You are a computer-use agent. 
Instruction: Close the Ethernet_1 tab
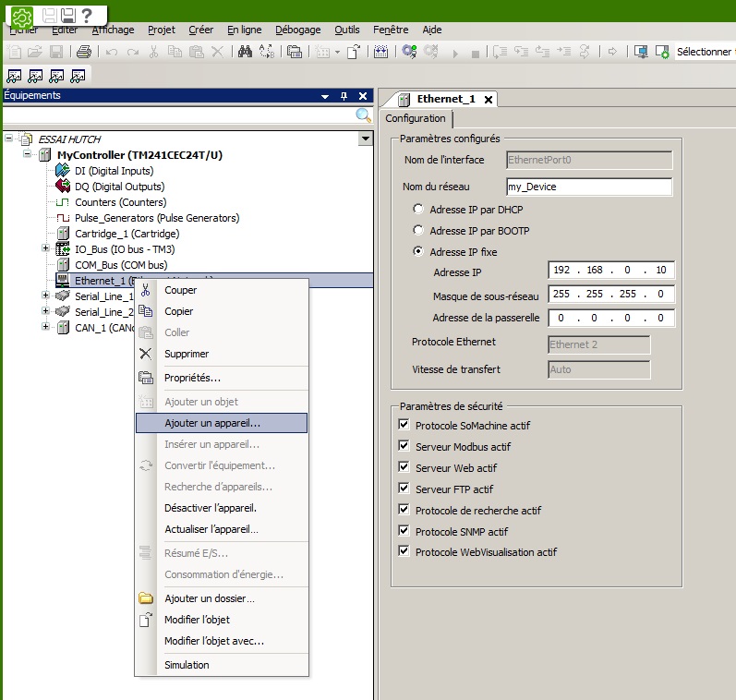pos(489,99)
